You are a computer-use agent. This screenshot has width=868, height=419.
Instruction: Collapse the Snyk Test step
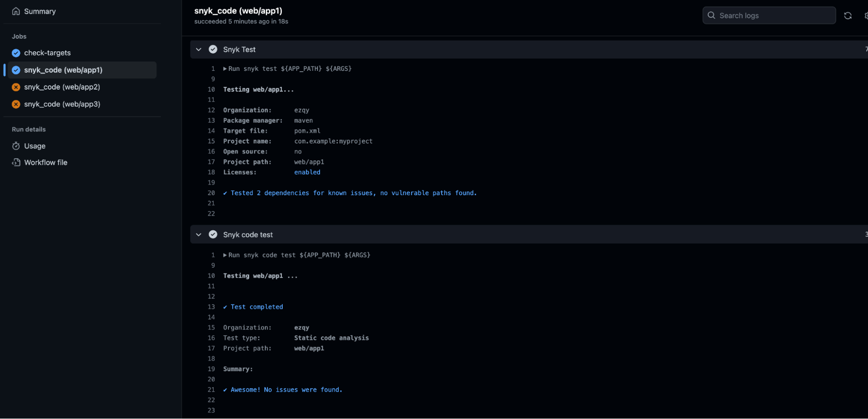coord(198,50)
